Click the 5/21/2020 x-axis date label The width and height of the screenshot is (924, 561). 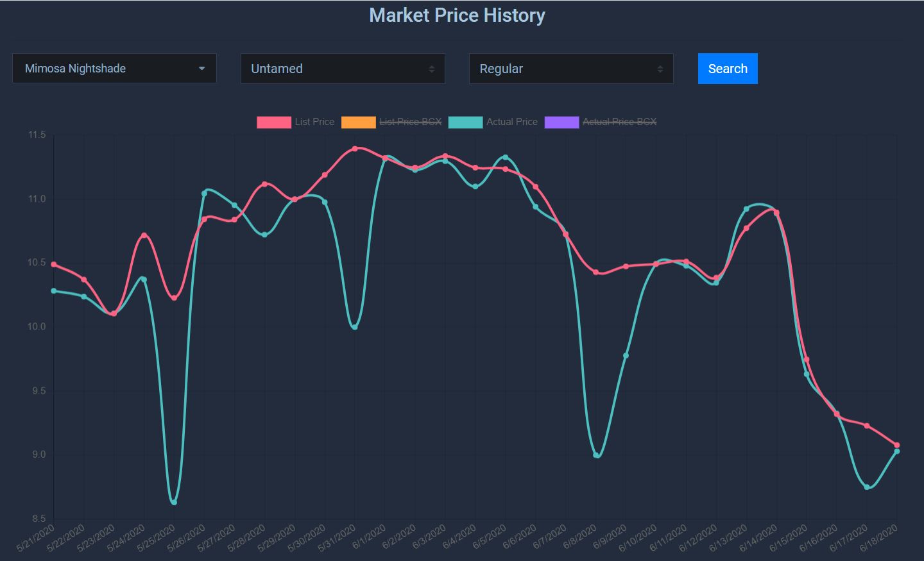point(35,539)
